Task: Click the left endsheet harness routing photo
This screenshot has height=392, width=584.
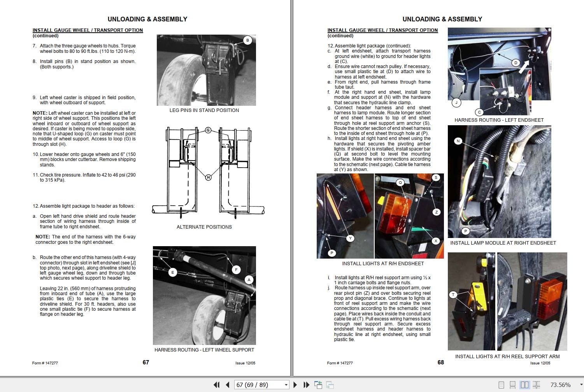Action: pyautogui.click(x=499, y=71)
